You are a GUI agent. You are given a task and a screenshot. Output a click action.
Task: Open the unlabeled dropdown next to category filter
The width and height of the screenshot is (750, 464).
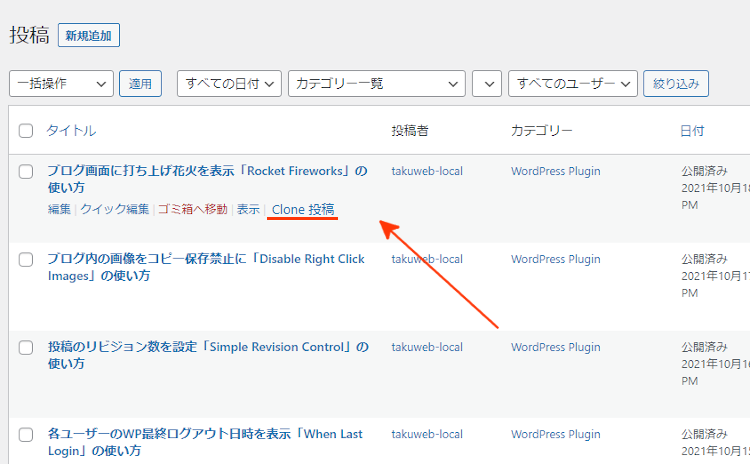coord(486,84)
